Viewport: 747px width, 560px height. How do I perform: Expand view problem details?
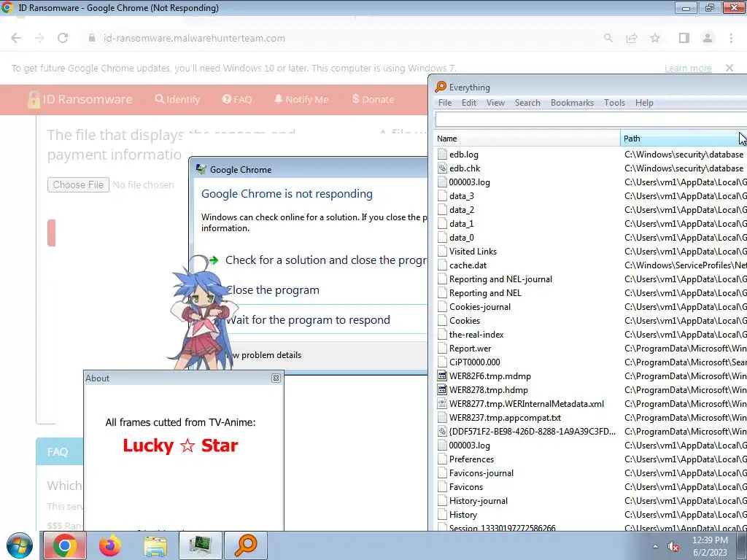(x=265, y=355)
